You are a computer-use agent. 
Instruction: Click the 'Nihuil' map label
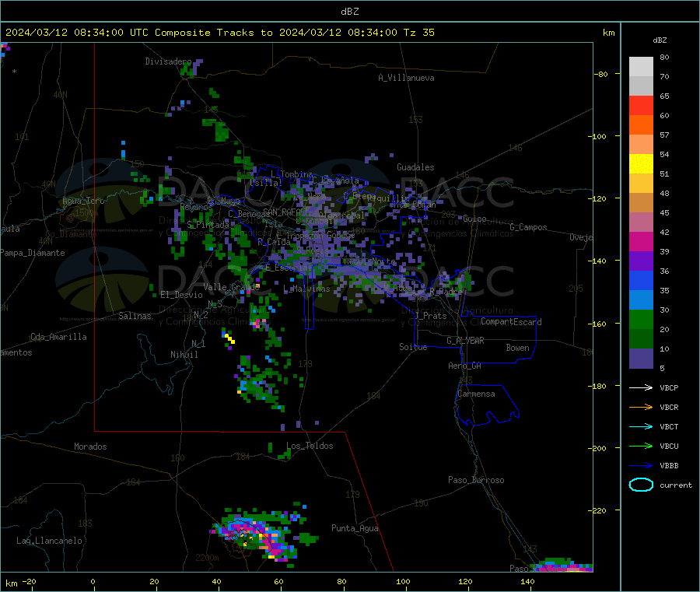click(x=184, y=355)
